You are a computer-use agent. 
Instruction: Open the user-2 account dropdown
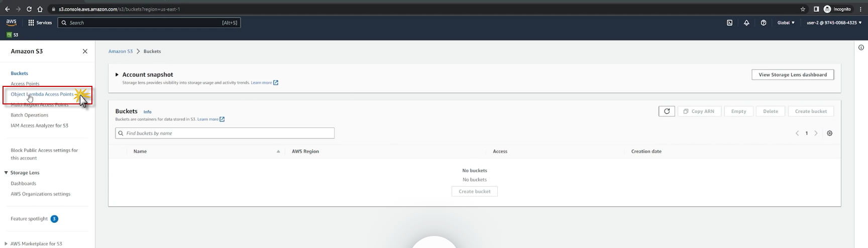point(834,23)
